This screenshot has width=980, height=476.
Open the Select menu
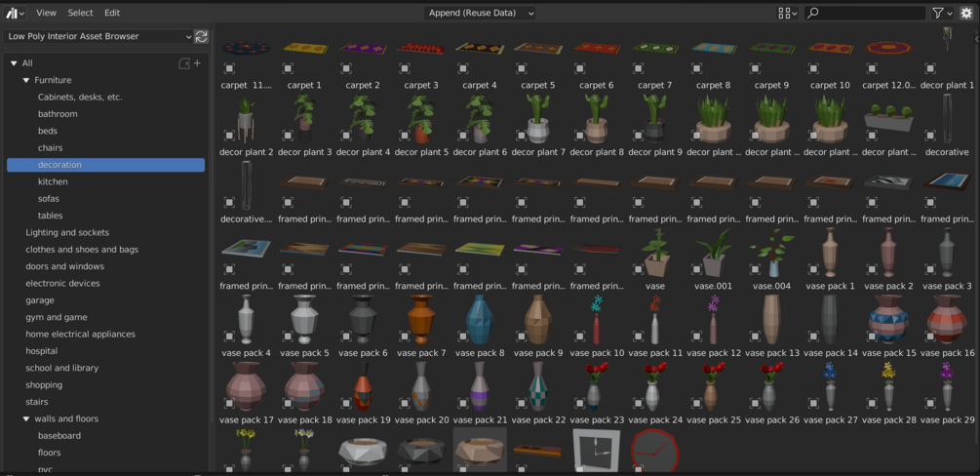coord(80,13)
